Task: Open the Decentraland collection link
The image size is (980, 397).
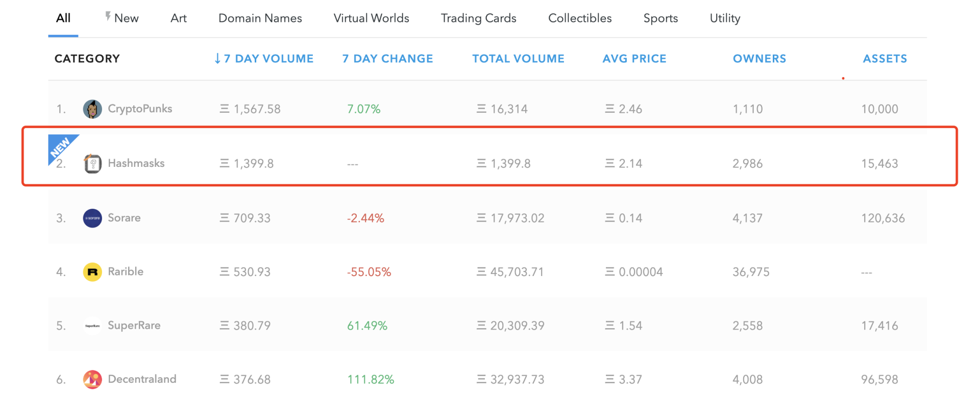Action: (142, 379)
